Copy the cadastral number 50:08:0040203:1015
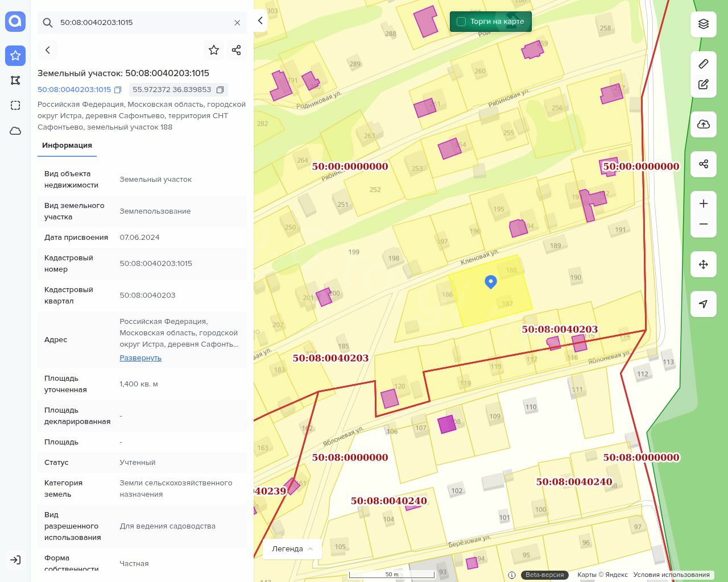The image size is (728, 582). 118,90
